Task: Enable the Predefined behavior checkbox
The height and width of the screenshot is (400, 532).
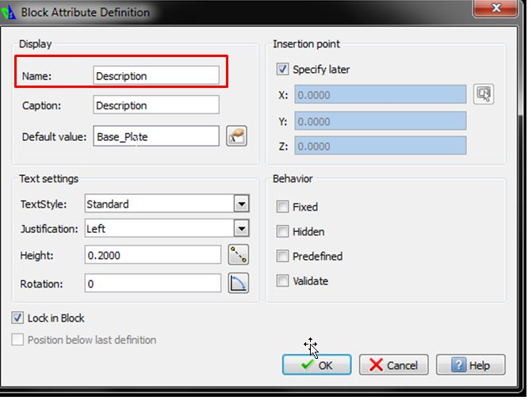Action: click(282, 256)
